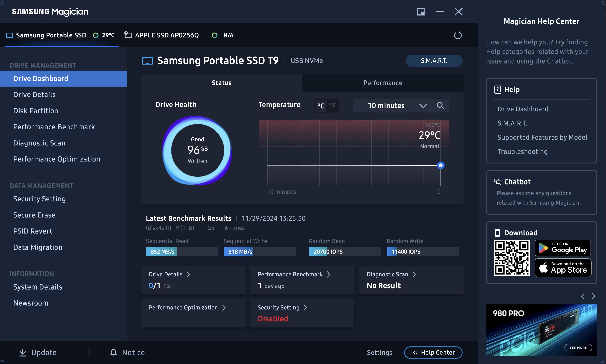Expand the Drive Details card chevron
This screenshot has width=606, height=364.
click(188, 274)
